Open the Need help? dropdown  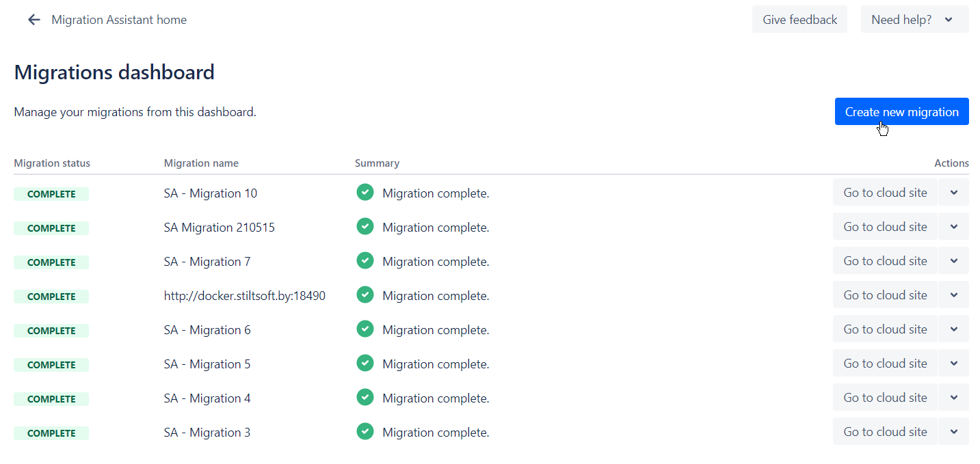pos(914,20)
